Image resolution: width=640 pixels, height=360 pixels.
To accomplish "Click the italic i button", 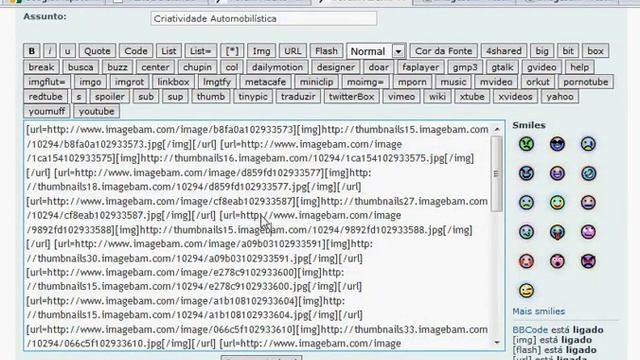I will pyautogui.click(x=50, y=51).
